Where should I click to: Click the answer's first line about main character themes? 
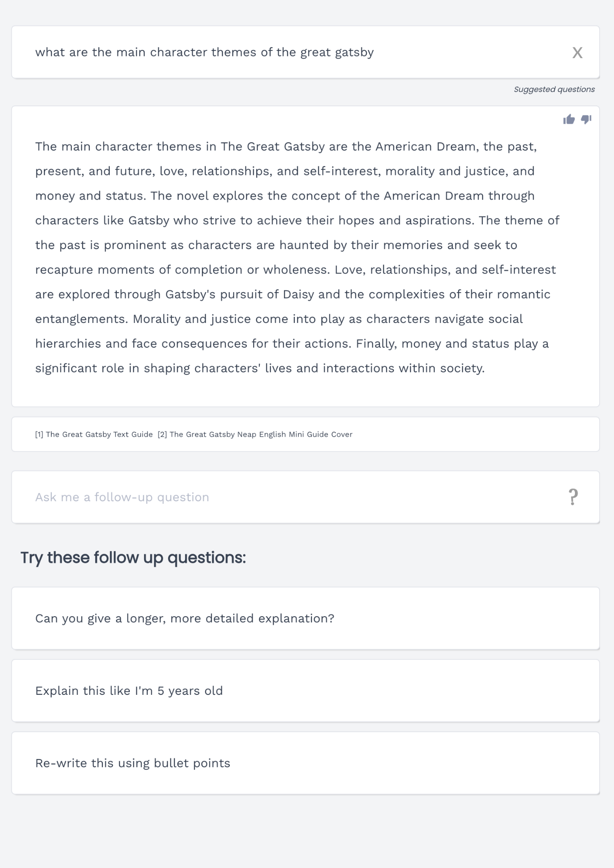pyautogui.click(x=286, y=147)
